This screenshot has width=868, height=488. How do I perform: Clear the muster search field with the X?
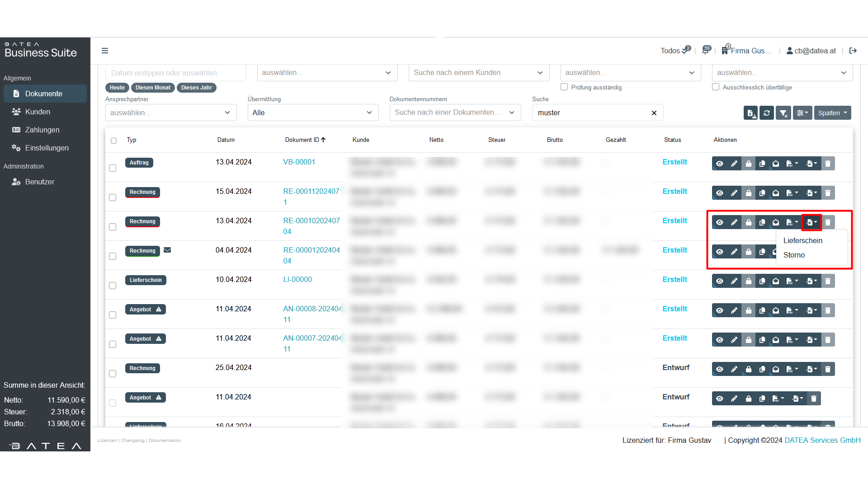click(x=654, y=113)
